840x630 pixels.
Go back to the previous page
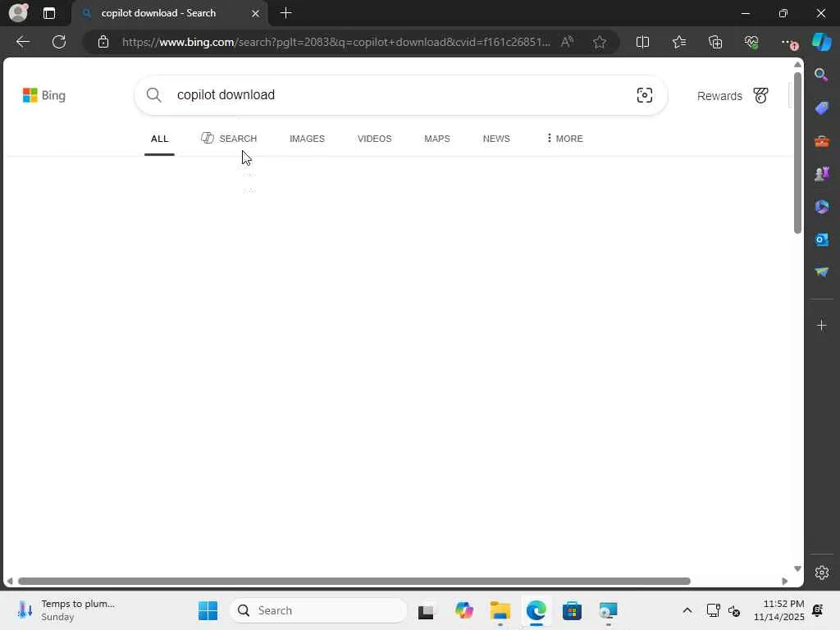tap(22, 42)
